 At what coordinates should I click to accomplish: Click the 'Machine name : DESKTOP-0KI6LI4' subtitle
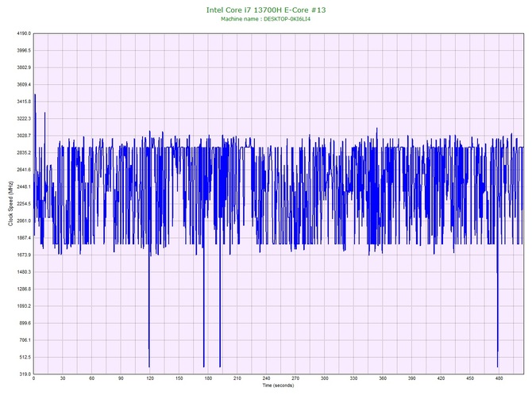(x=266, y=19)
